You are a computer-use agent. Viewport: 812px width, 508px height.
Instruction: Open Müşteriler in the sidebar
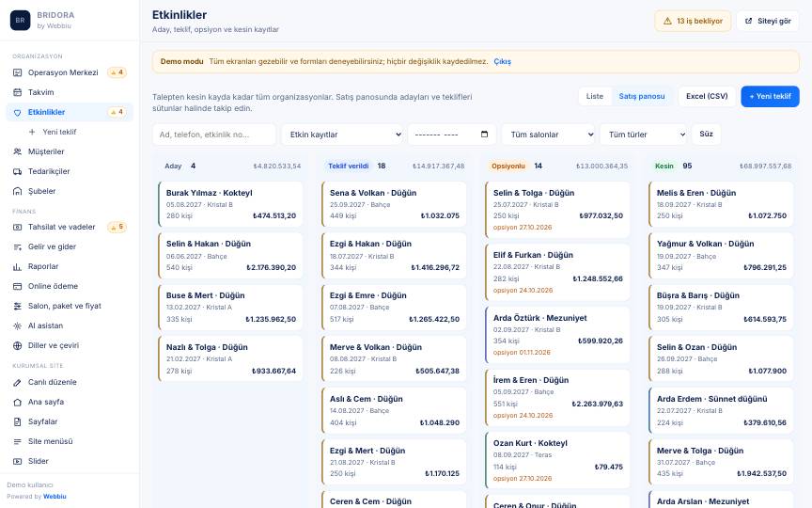(x=70, y=151)
